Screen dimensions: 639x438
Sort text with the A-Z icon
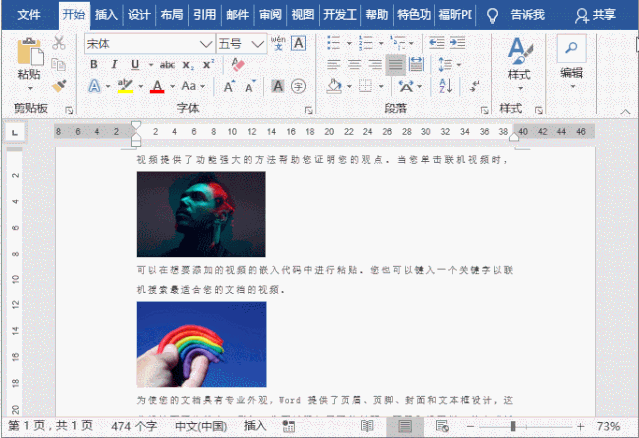(x=445, y=86)
